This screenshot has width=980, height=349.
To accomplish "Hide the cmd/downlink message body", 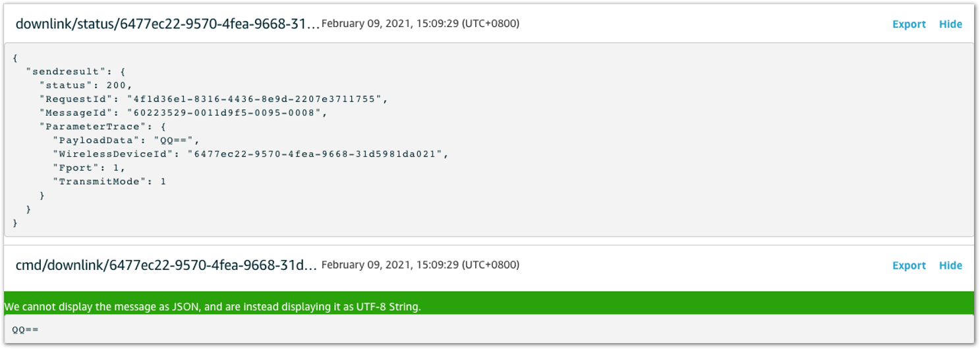I will (950, 265).
